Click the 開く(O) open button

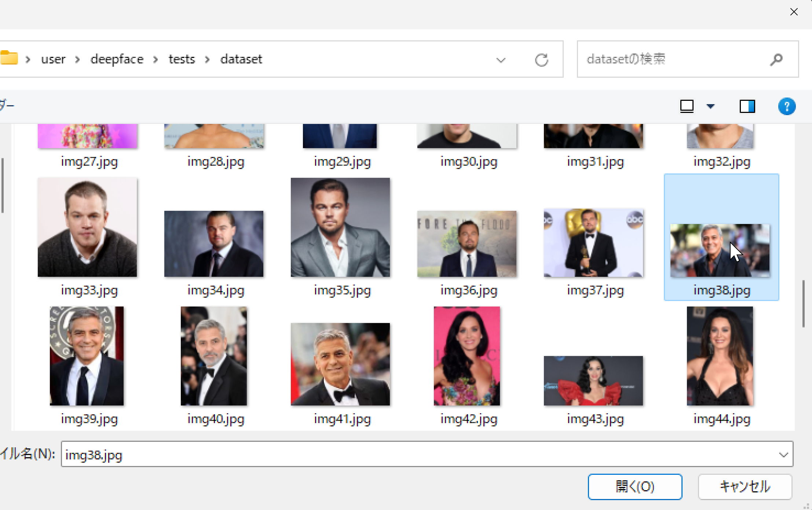635,487
